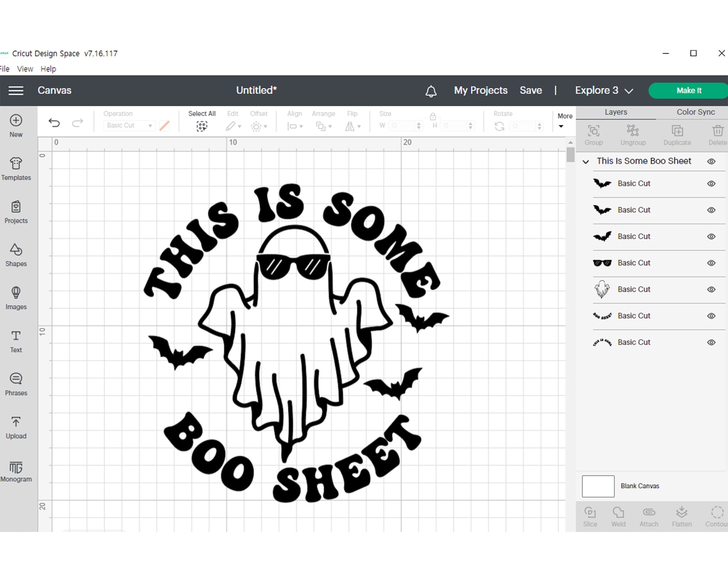This screenshot has height=582, width=728.
Task: Open My Projects
Action: click(480, 90)
